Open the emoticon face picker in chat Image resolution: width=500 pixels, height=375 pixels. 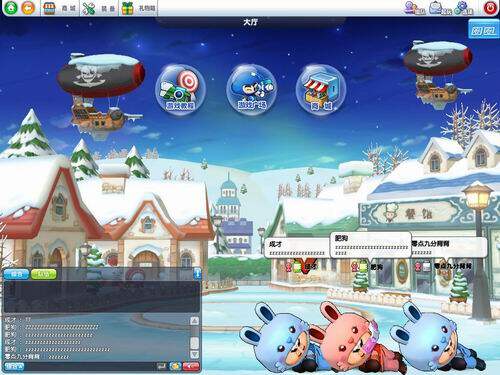(175, 366)
